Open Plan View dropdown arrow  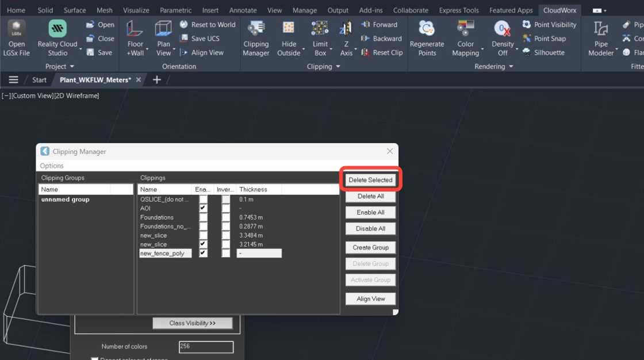[174, 49]
